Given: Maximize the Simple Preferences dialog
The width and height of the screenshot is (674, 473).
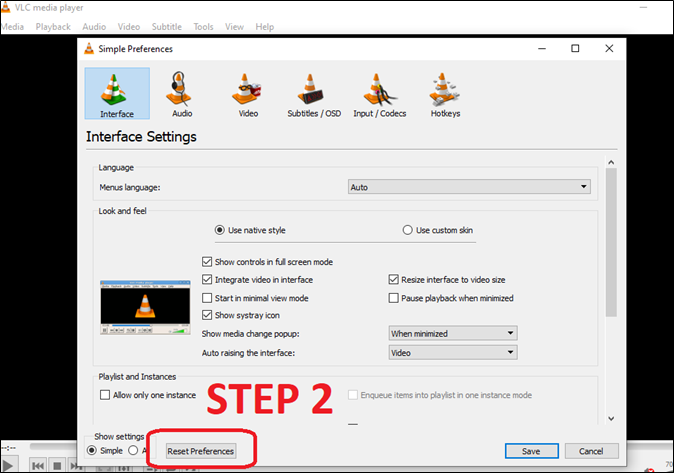Looking at the screenshot, I should 575,48.
